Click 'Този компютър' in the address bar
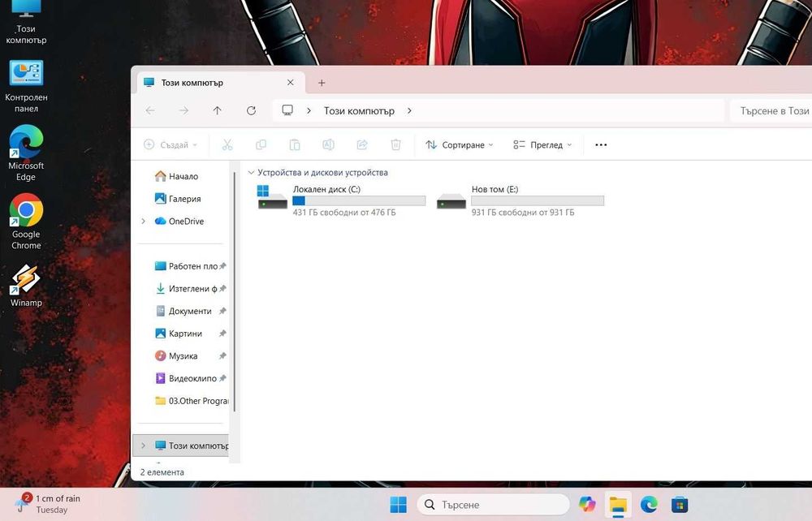Viewport: 812px width, 521px height. 359,110
